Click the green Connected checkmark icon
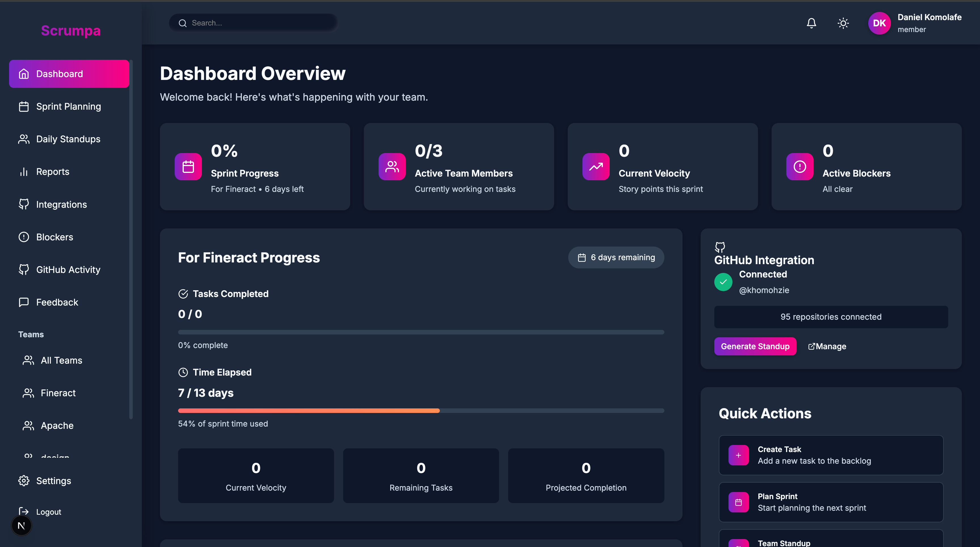This screenshot has height=547, width=980. (723, 282)
